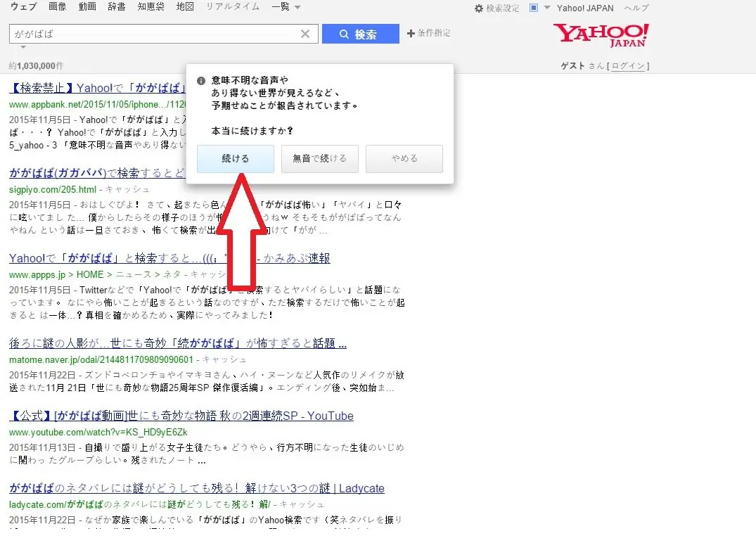Switch to the 画像 tab
The width and height of the screenshot is (756, 543).
coord(58,7)
